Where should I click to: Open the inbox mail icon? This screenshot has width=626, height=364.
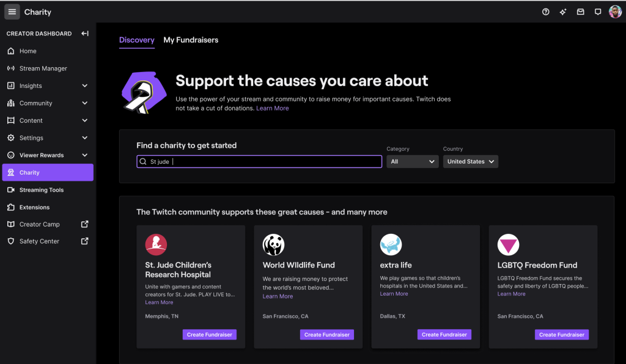[581, 12]
